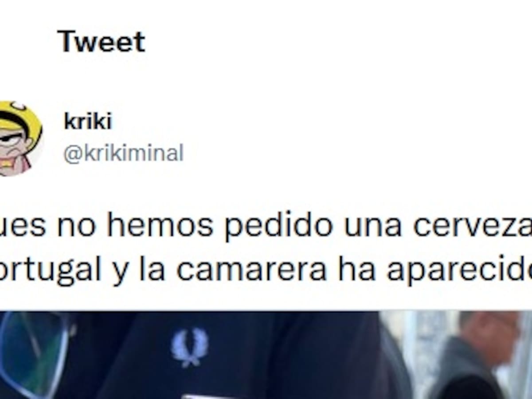The height and width of the screenshot is (399, 532).
Task: Open the kriki display name link
Action: pyautogui.click(x=88, y=121)
